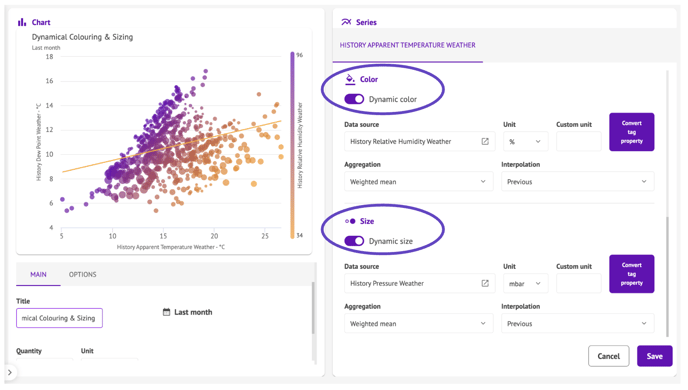Click the Title input field
This screenshot has height=390, width=688.
[59, 318]
